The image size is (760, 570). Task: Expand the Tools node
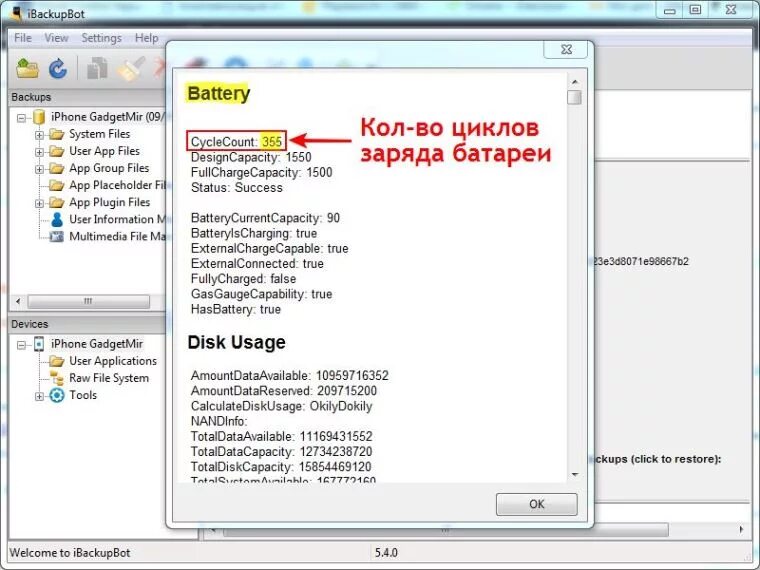pyautogui.click(x=39, y=396)
